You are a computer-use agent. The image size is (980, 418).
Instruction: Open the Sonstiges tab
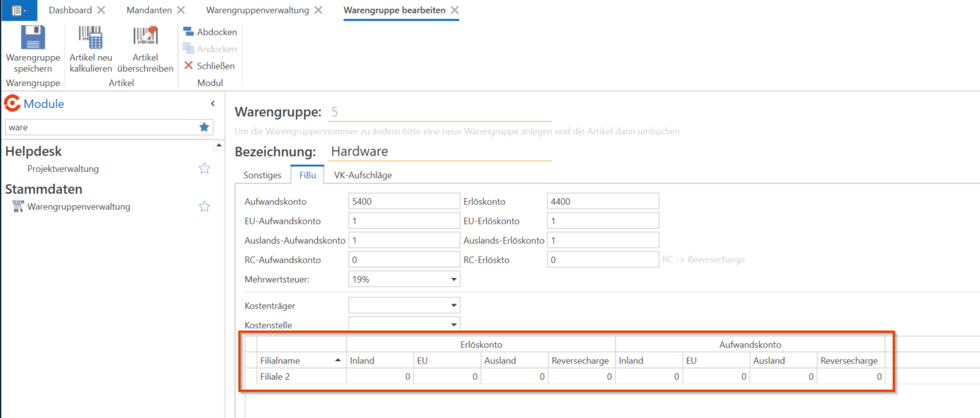pos(263,175)
